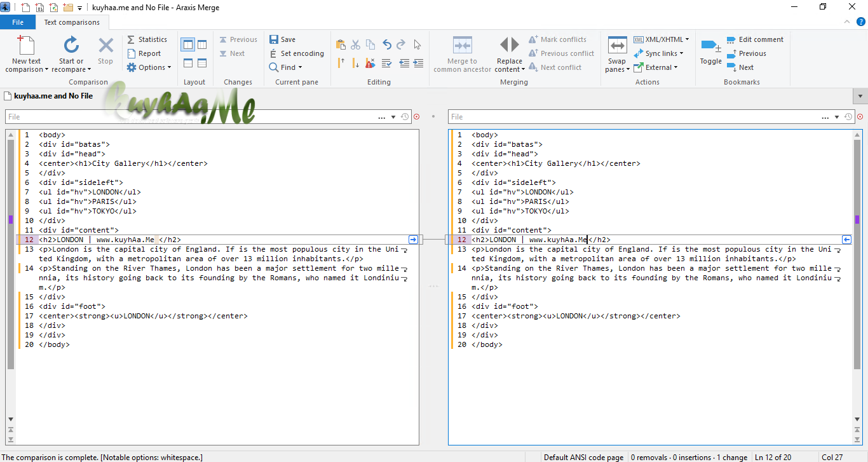Click the Report button in Comparison group
The width and height of the screenshot is (868, 462).
pyautogui.click(x=144, y=53)
